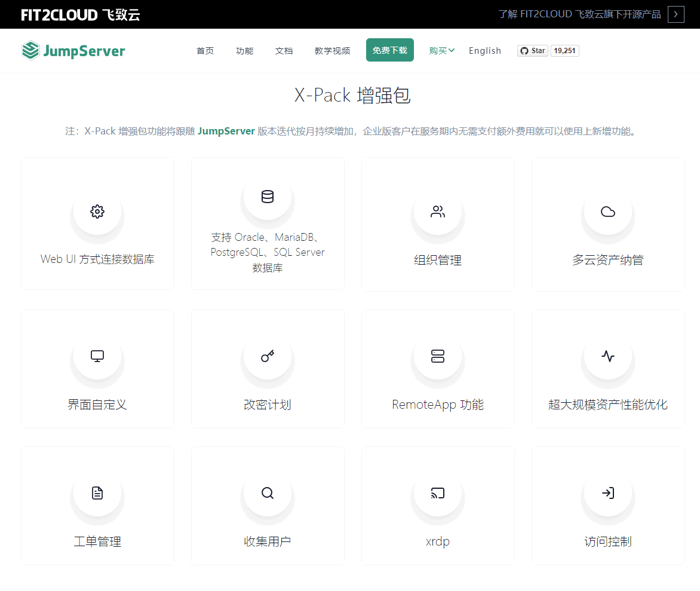The image size is (700, 591).
Task: Click the 改密计划 label
Action: tap(268, 405)
